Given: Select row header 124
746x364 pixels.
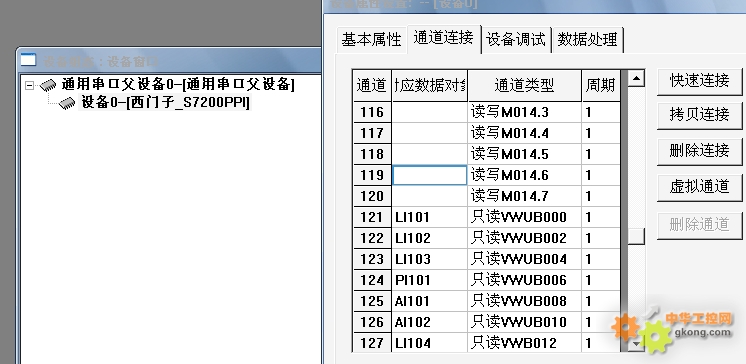Looking at the screenshot, I should click(x=372, y=280).
